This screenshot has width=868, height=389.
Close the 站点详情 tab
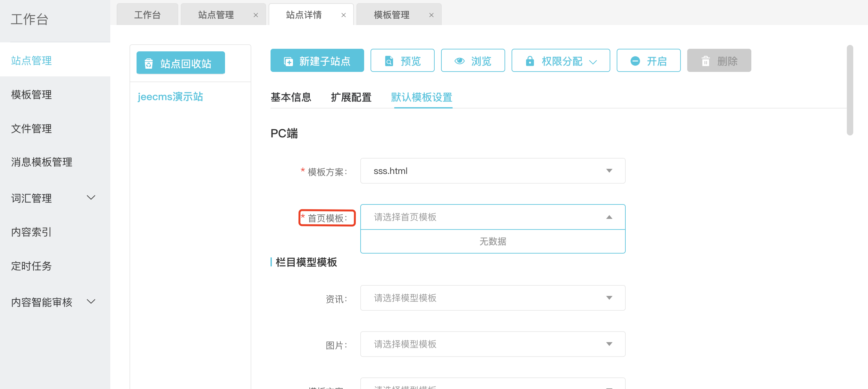343,15
